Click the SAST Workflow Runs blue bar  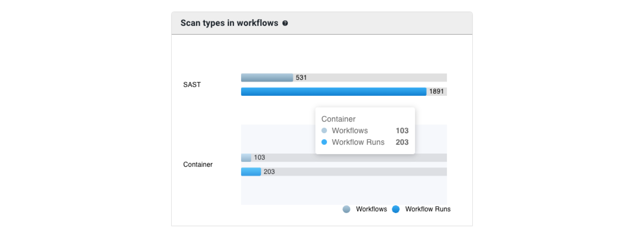[x=333, y=92]
